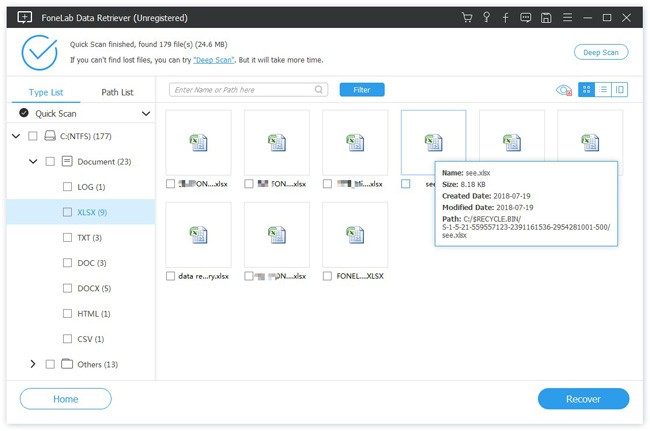This screenshot has width=650, height=431.
Task: Click the Filter button
Action: click(x=362, y=90)
